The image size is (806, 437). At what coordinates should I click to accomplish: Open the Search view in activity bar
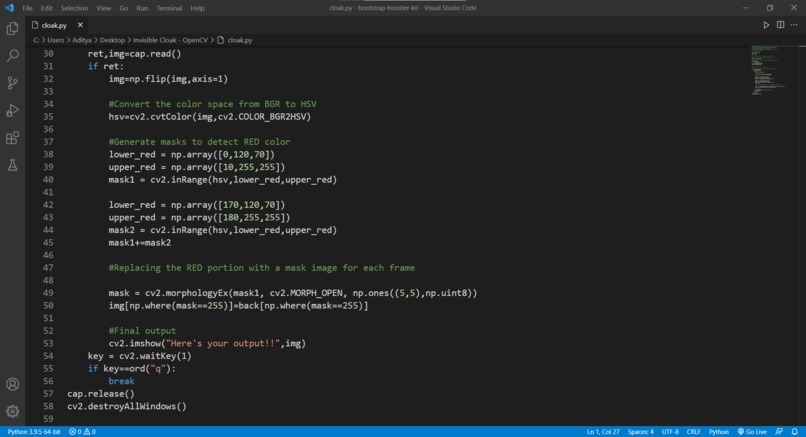click(x=12, y=56)
